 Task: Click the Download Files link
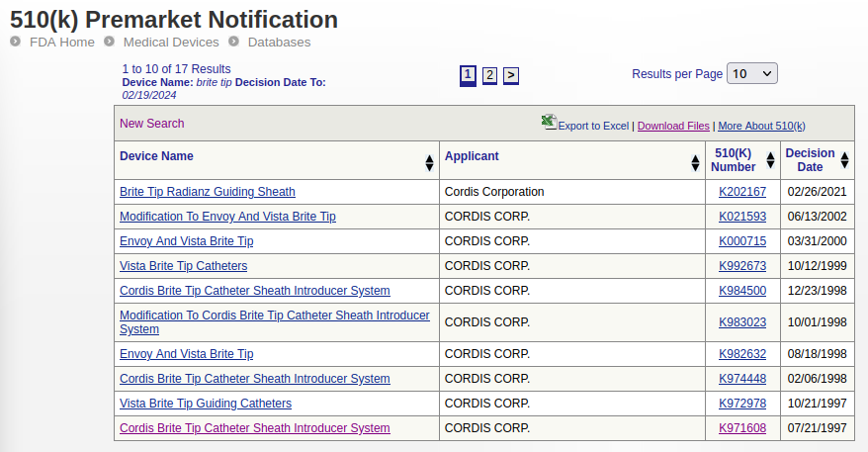pyautogui.click(x=673, y=126)
